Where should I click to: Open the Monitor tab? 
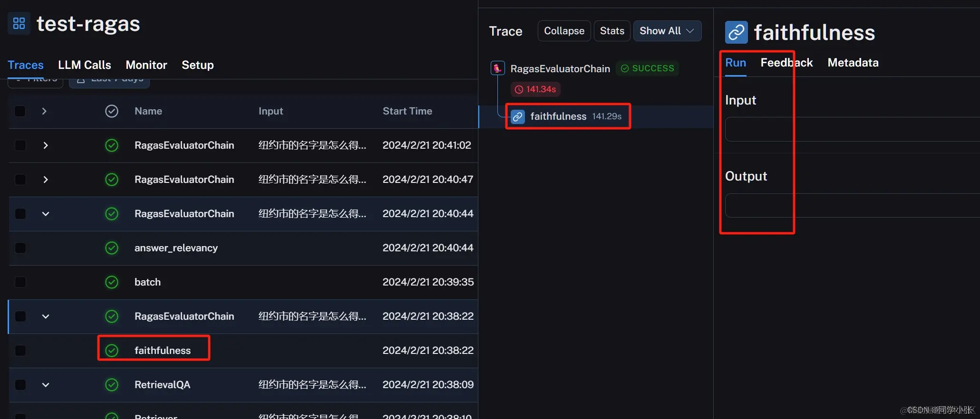tap(146, 65)
